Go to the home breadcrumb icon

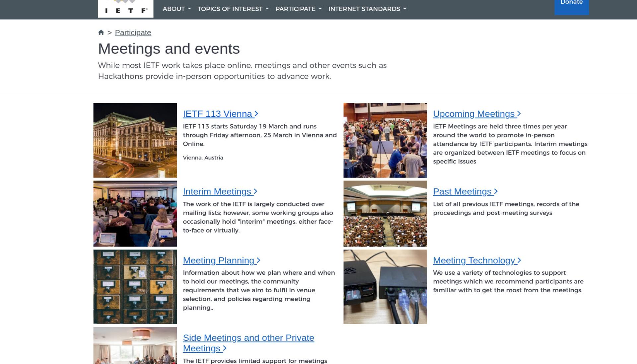click(x=101, y=33)
